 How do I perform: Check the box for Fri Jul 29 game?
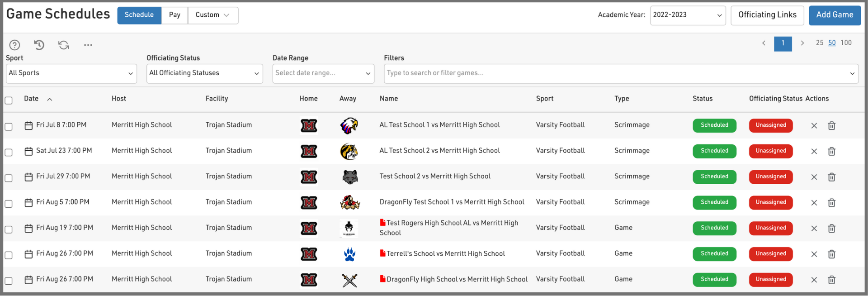[x=9, y=178]
